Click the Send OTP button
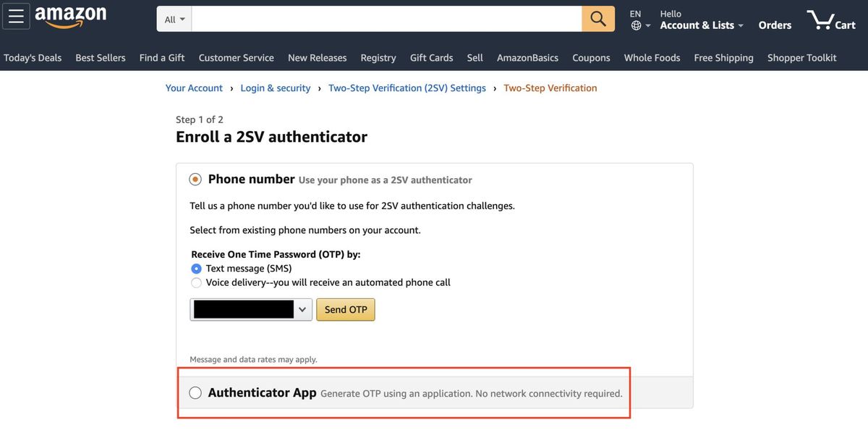 pos(346,310)
